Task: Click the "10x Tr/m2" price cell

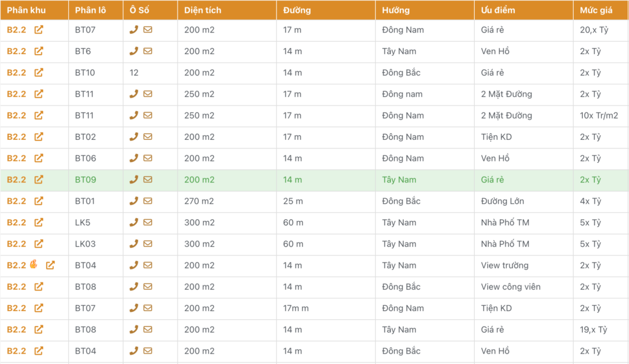Action: coord(598,115)
